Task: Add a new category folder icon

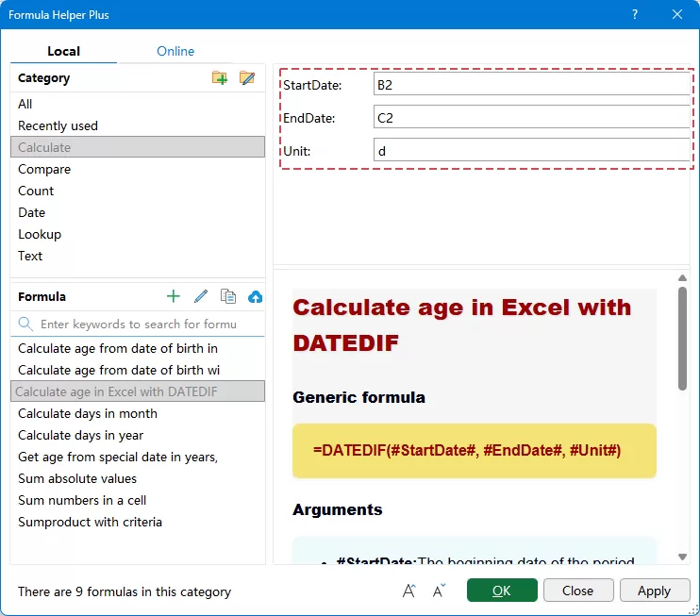Action: 220,78
